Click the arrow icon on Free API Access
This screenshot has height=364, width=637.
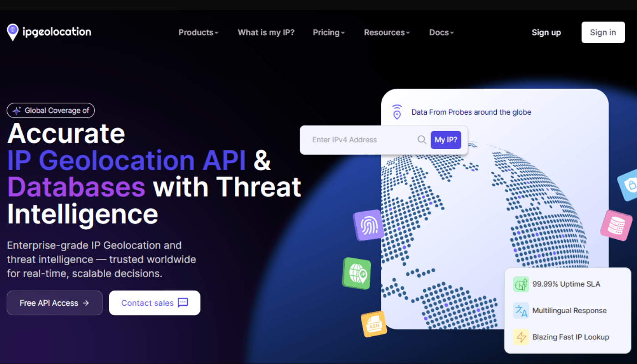pos(86,303)
